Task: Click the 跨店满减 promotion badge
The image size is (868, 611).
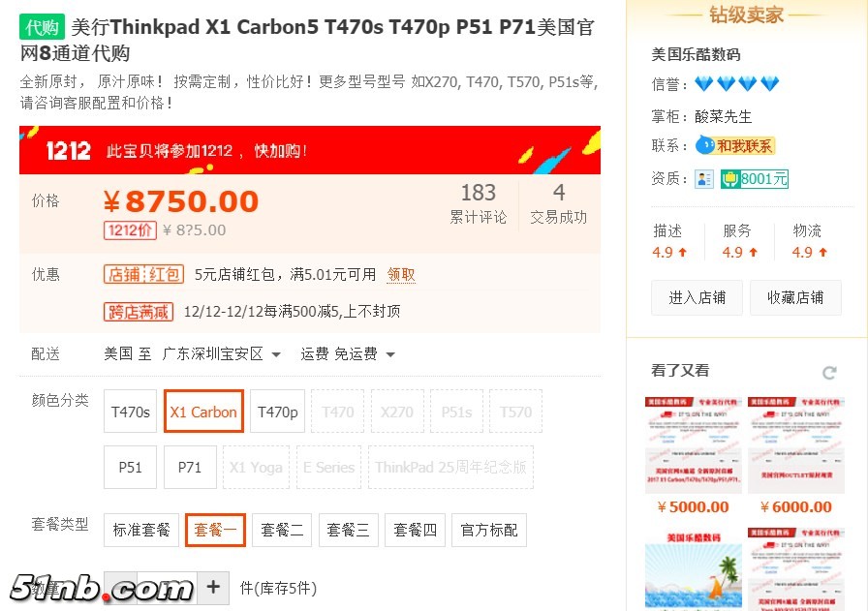Action: [x=139, y=312]
